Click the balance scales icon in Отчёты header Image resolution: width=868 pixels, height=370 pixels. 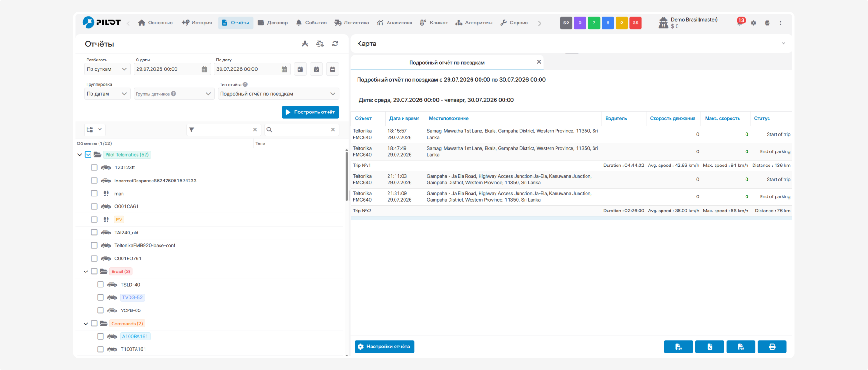(x=320, y=44)
